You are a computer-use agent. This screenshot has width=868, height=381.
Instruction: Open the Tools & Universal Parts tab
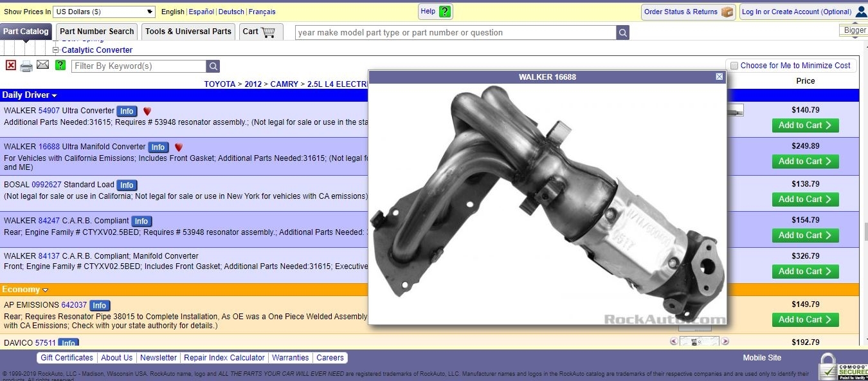[188, 32]
